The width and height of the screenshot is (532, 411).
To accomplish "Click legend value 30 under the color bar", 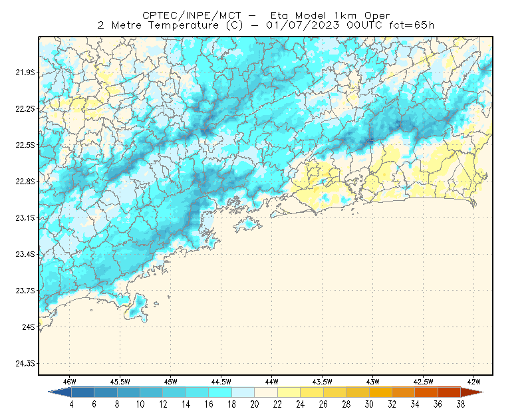I will pyautogui.click(x=369, y=404).
